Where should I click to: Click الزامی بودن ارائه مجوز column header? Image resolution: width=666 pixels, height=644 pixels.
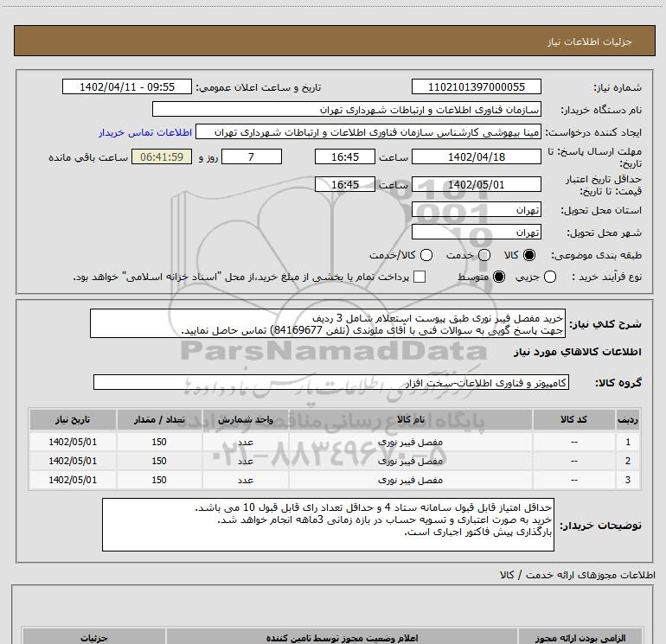[580, 638]
